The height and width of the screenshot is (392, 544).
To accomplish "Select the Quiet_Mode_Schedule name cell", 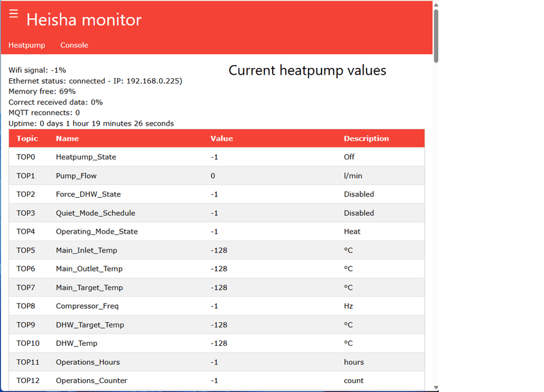I will [95, 213].
